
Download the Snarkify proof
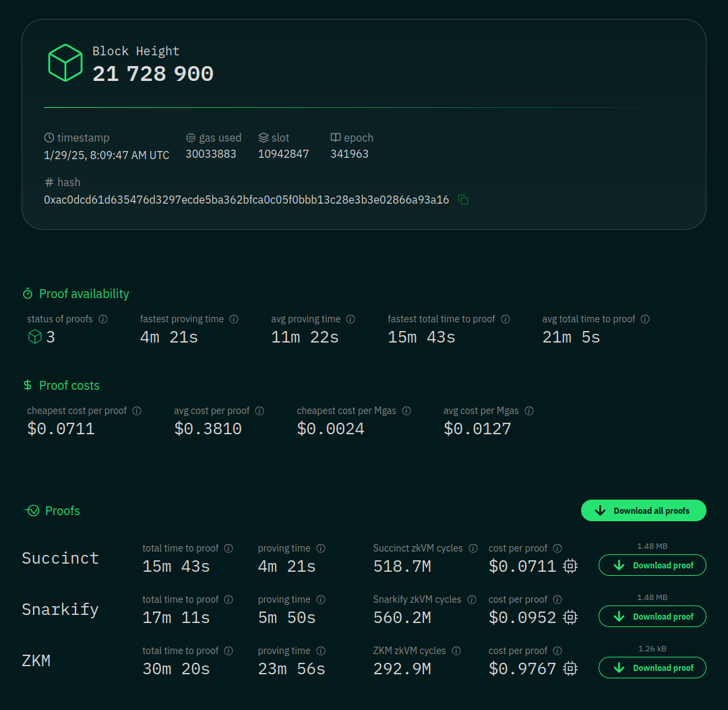(652, 616)
